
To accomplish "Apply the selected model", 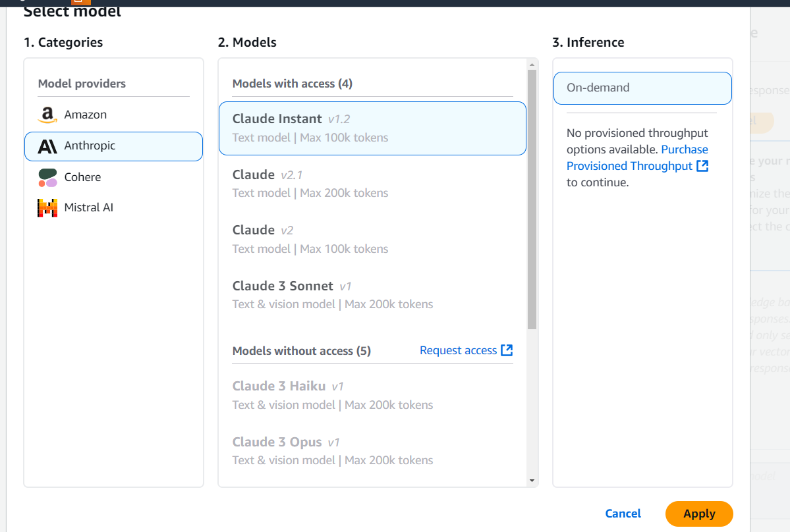I will point(699,514).
